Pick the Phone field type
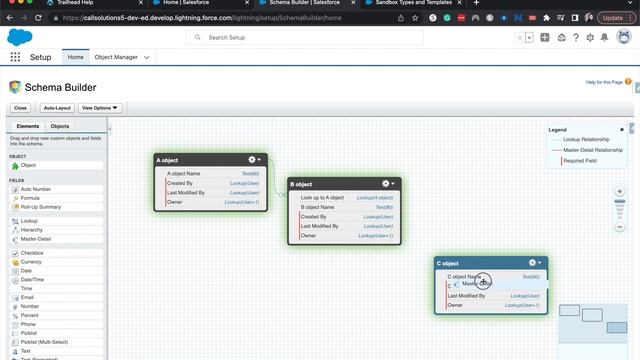Screen dimensions: 640x360 [56, 324]
